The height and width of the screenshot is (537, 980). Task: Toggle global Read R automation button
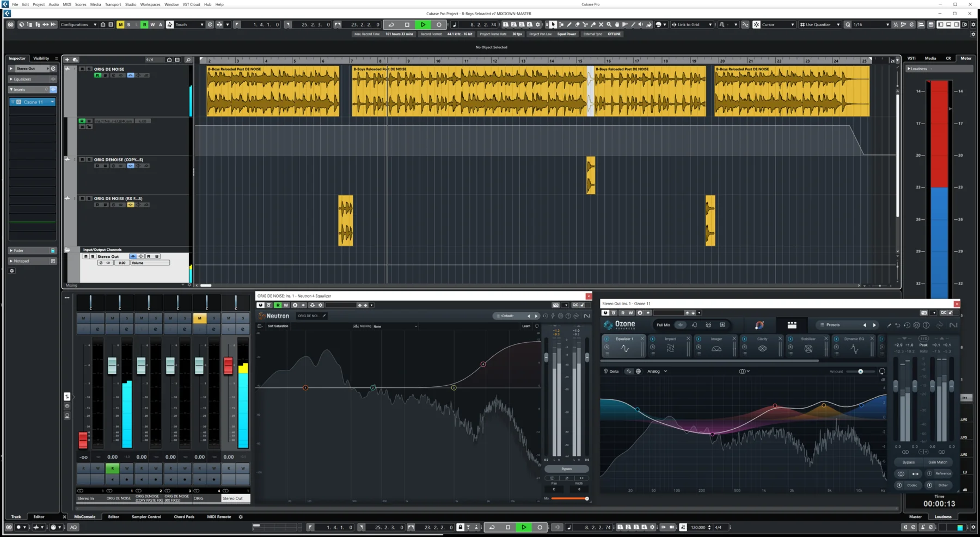click(x=144, y=24)
